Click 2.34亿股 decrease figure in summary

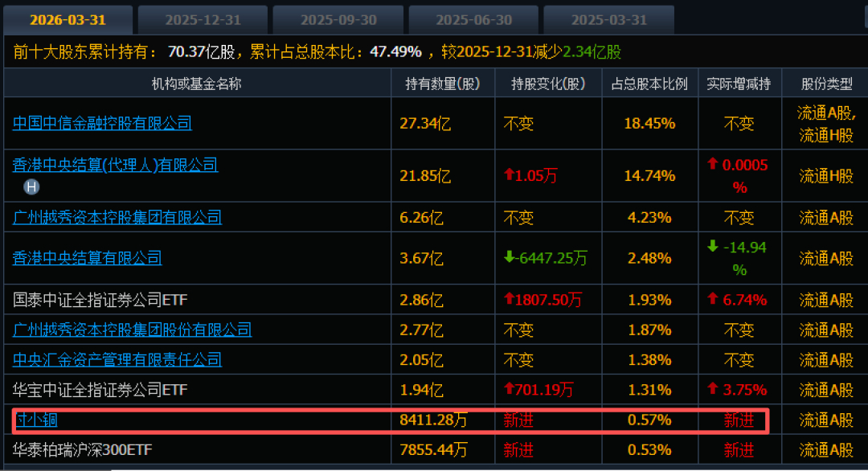pyautogui.click(x=592, y=51)
